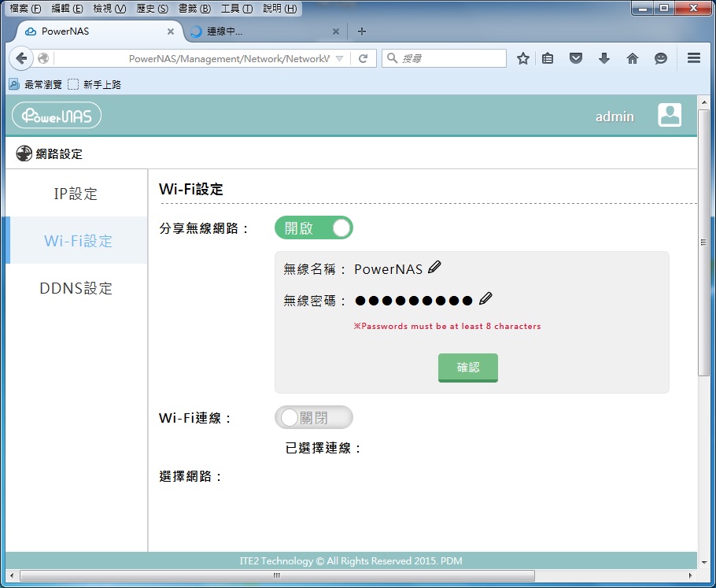Toggle the 分享無線網路 switch off

314,227
